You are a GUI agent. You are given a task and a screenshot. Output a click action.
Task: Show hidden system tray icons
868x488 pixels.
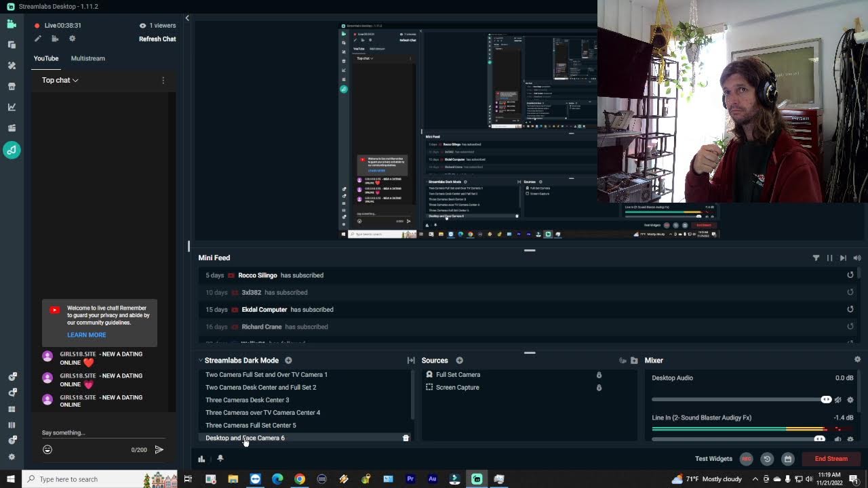tap(755, 479)
